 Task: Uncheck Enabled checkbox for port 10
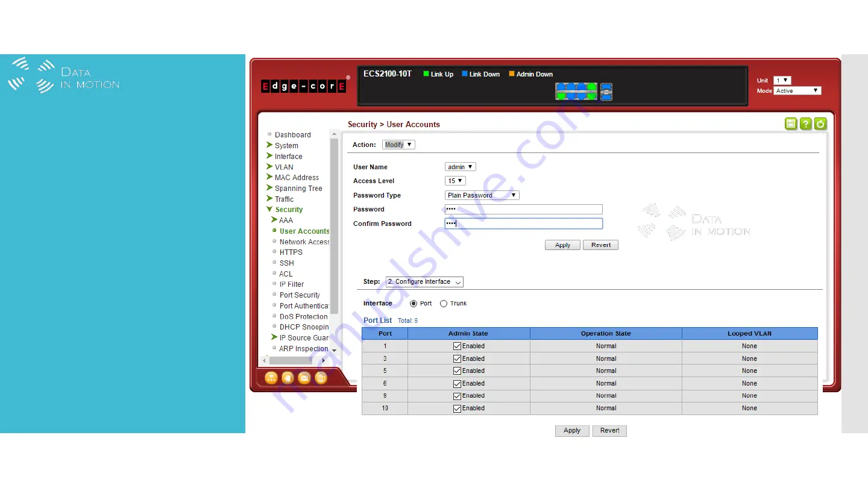457,408
